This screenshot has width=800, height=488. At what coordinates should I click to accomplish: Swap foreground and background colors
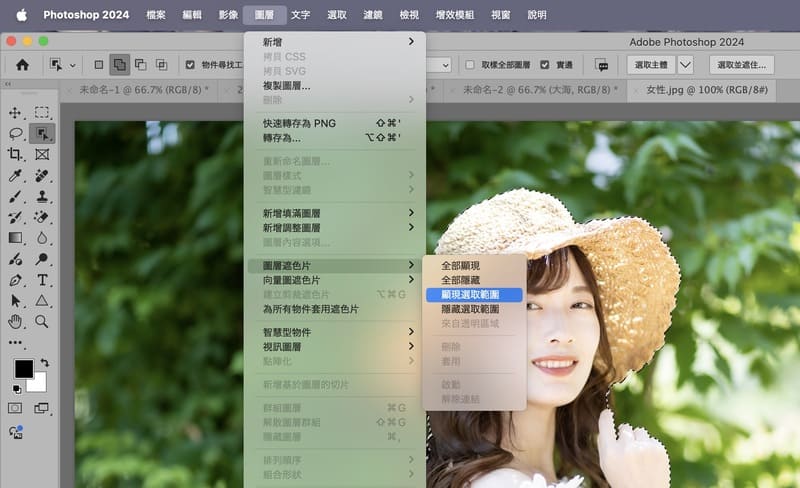coord(45,363)
